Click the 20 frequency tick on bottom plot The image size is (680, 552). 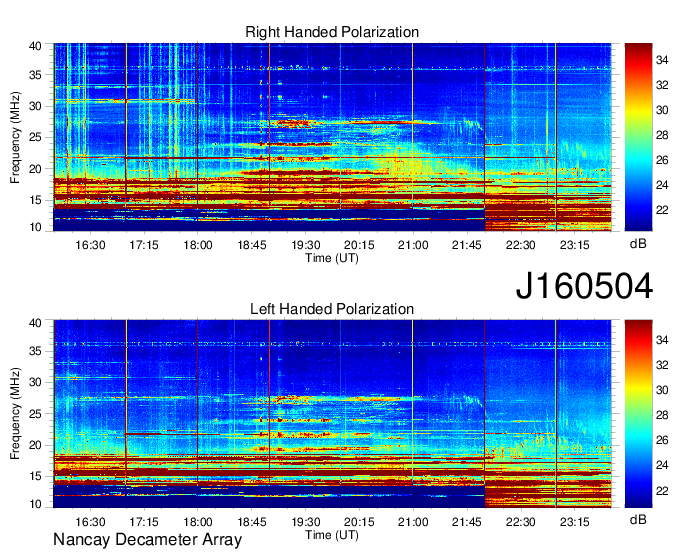[x=35, y=445]
